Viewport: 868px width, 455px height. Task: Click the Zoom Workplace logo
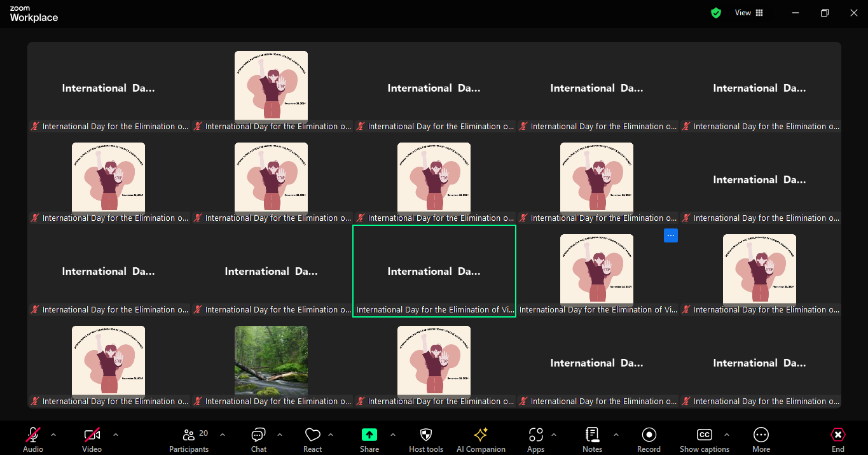(x=34, y=14)
